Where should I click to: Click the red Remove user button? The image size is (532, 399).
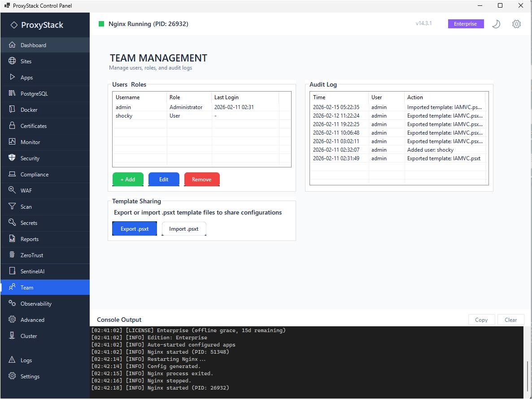coord(202,179)
